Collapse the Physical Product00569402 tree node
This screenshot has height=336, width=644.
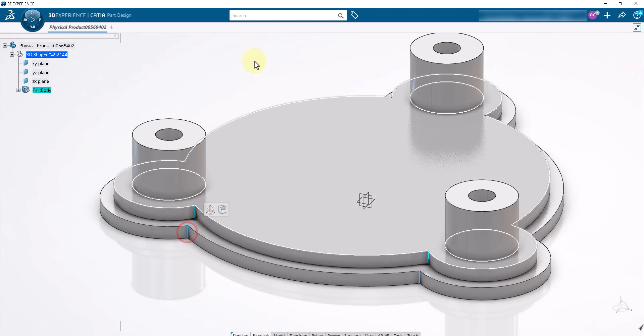5,46
